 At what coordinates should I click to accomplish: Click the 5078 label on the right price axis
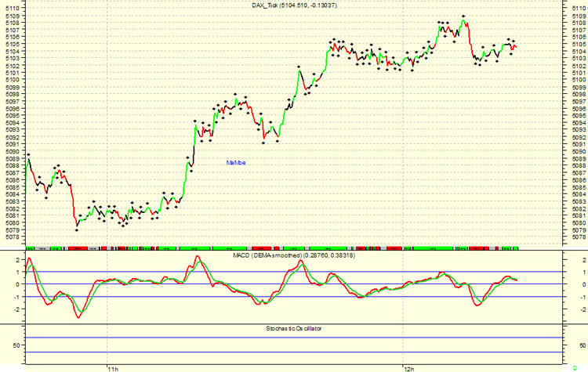[579, 237]
